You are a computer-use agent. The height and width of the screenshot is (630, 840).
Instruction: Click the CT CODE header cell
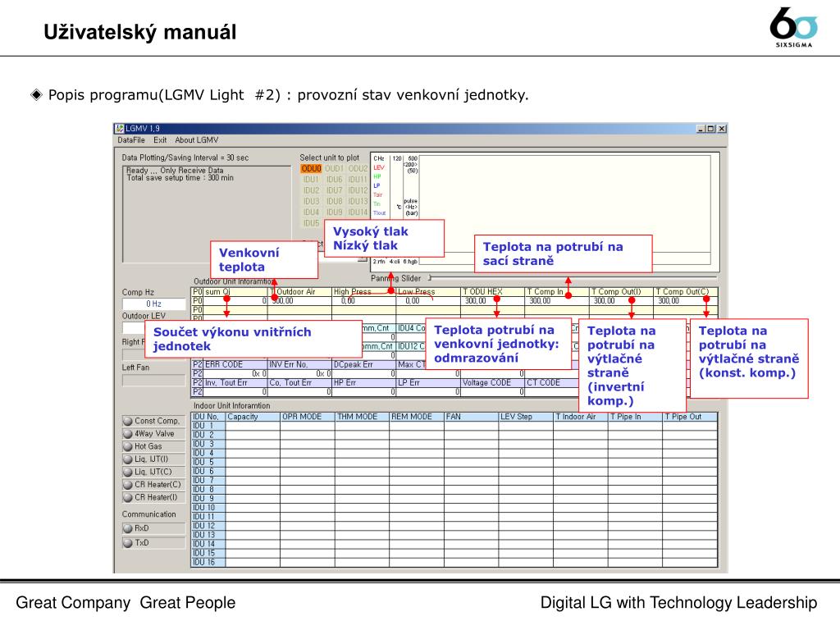point(552,382)
